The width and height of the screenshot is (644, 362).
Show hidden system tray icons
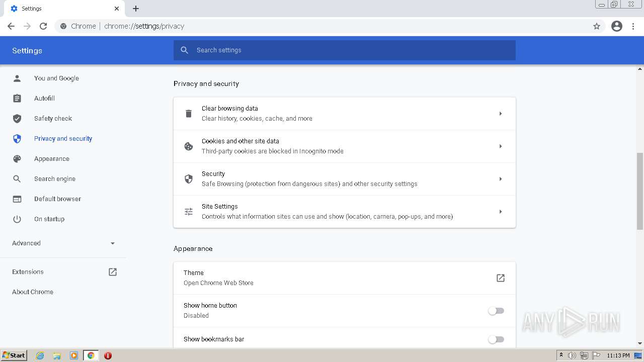point(561,355)
